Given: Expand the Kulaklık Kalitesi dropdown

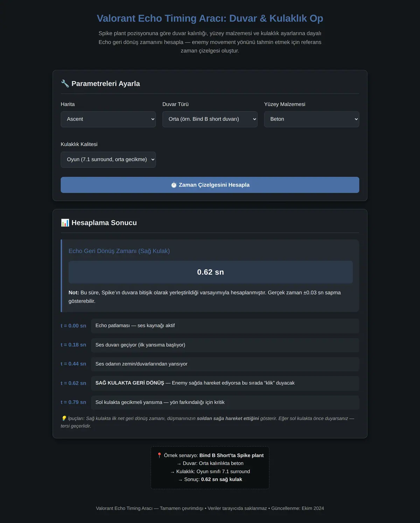Looking at the screenshot, I should tap(108, 159).
